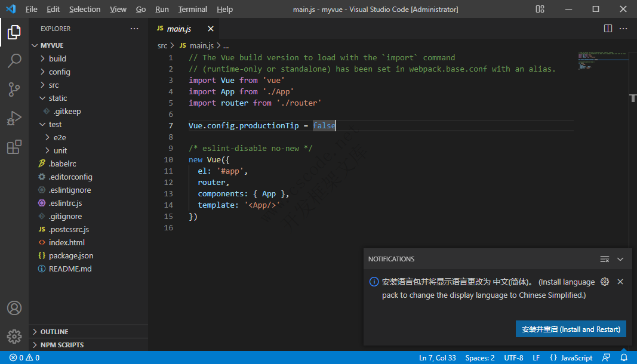Open .babelrc file
This screenshot has height=364, width=637.
62,164
